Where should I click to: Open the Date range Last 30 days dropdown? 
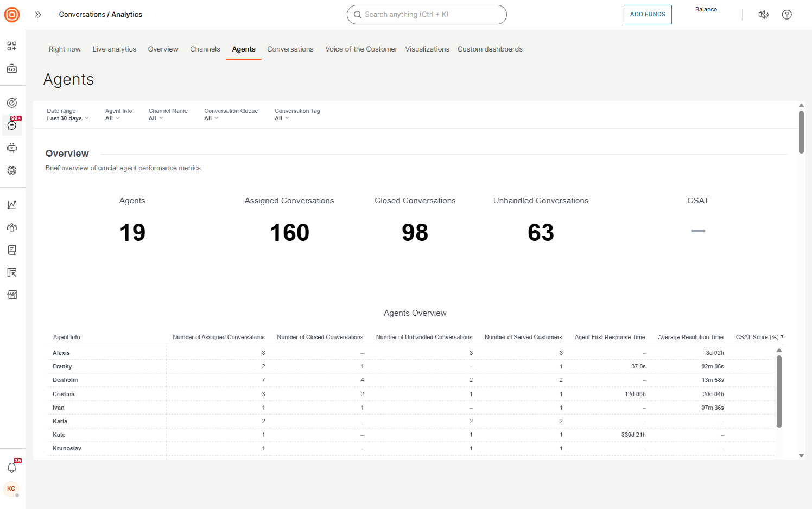tap(68, 118)
